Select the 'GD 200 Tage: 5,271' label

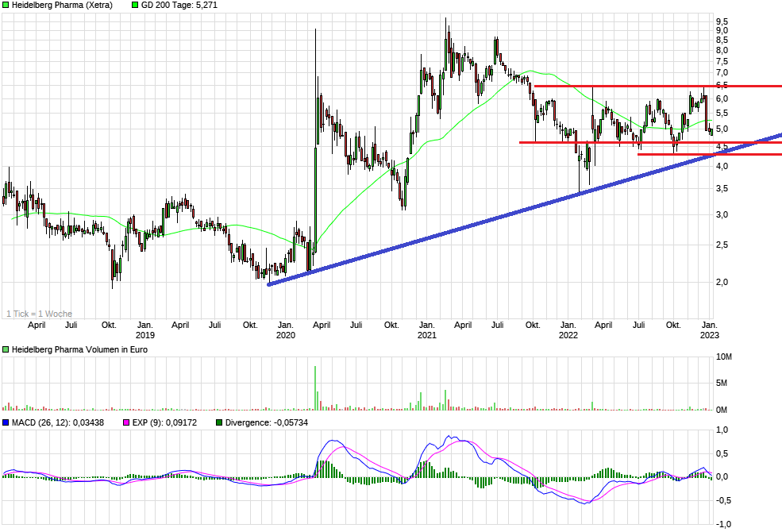click(179, 5)
